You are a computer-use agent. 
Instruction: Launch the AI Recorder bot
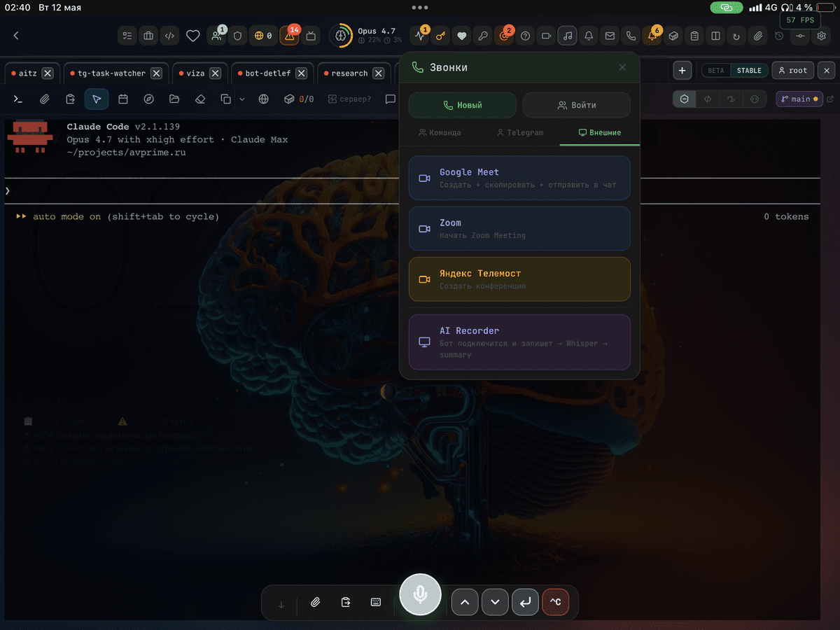[x=519, y=342]
